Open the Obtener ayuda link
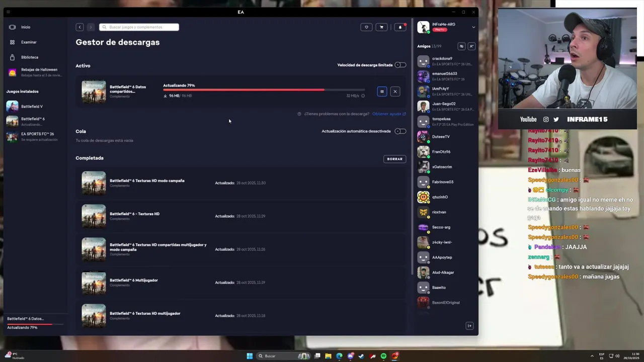Viewport: 644px width, 362px height. (389, 114)
